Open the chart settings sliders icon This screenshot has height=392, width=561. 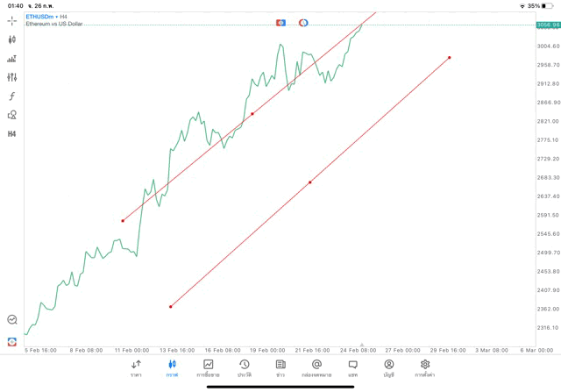tap(12, 77)
